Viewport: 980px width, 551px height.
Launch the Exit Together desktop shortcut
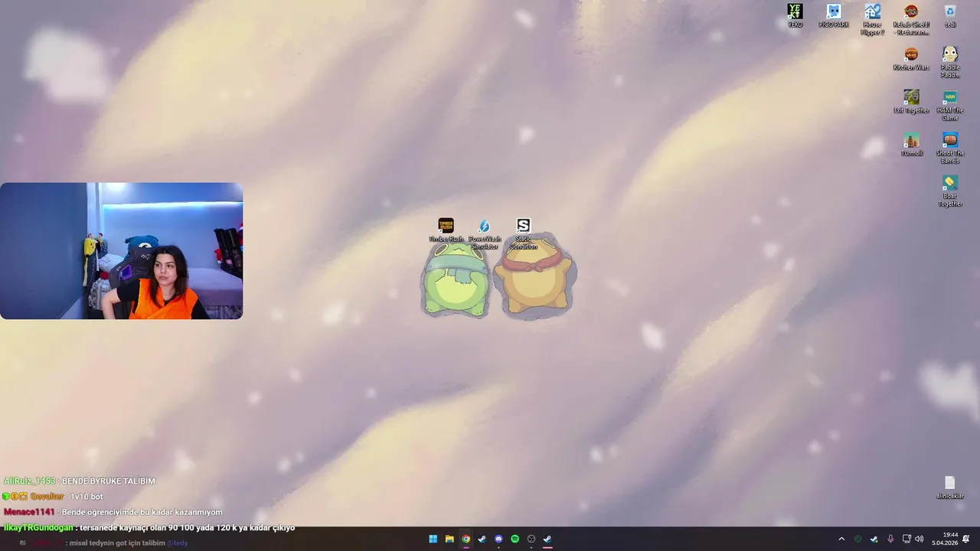[911, 102]
